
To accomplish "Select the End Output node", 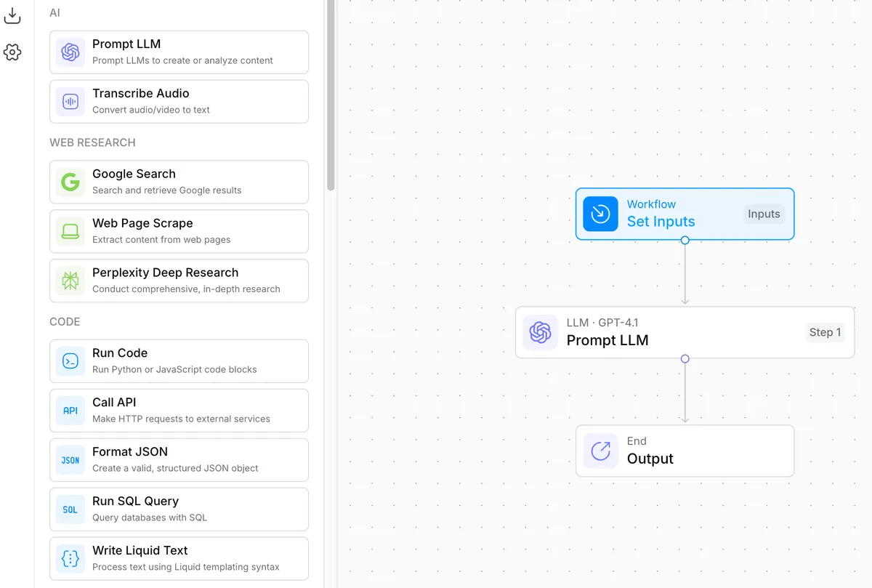I will (685, 451).
